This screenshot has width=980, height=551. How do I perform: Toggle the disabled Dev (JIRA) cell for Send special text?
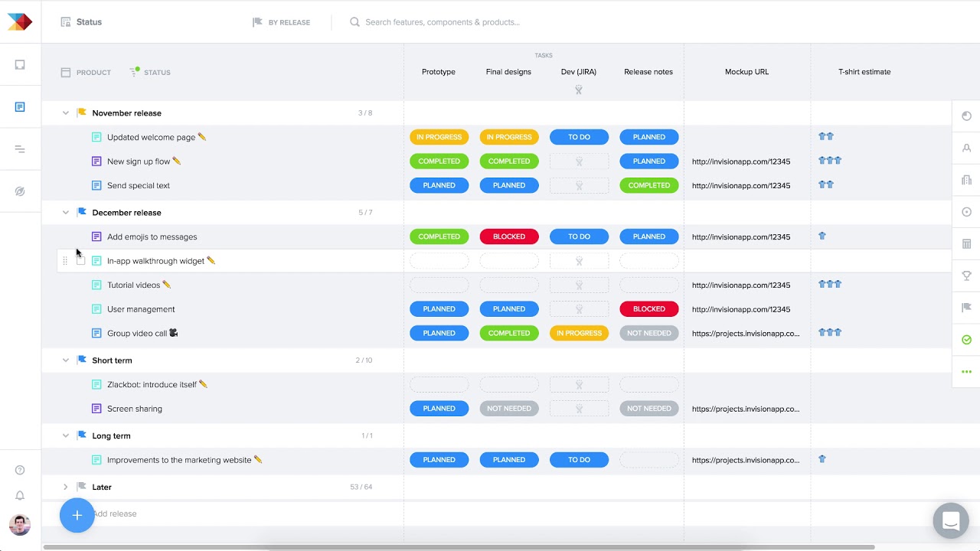coord(579,185)
